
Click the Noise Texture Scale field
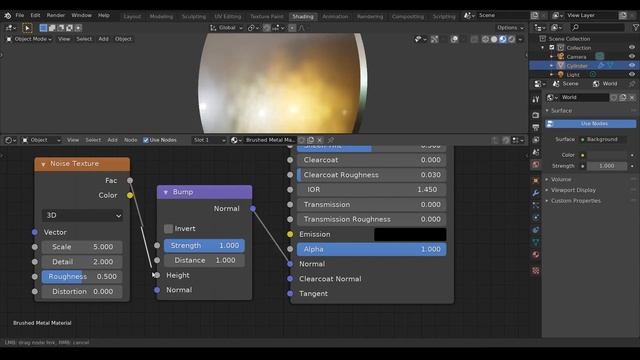[x=82, y=247]
